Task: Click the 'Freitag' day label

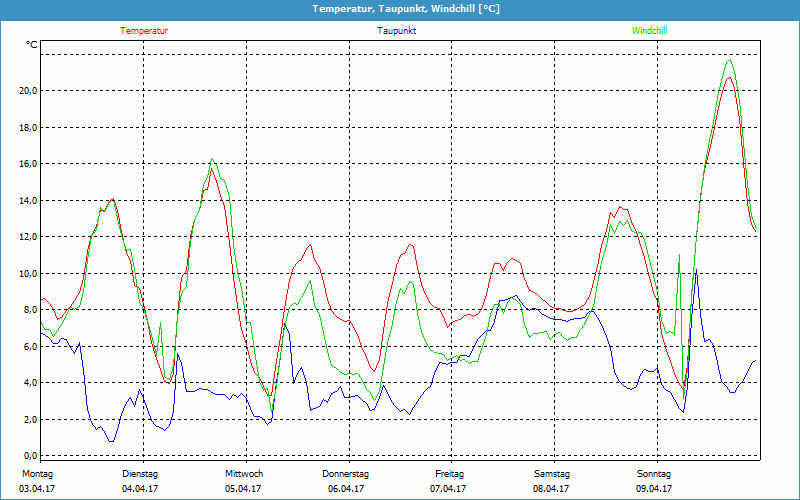Action: 449,474
